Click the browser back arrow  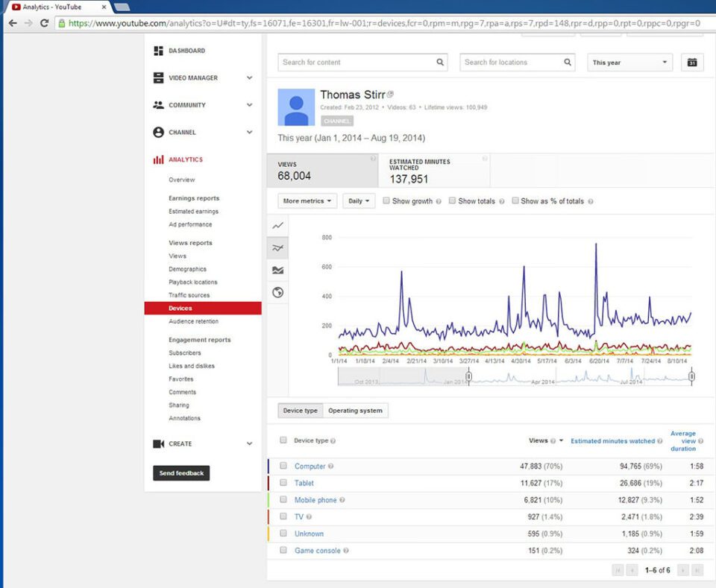[x=13, y=23]
